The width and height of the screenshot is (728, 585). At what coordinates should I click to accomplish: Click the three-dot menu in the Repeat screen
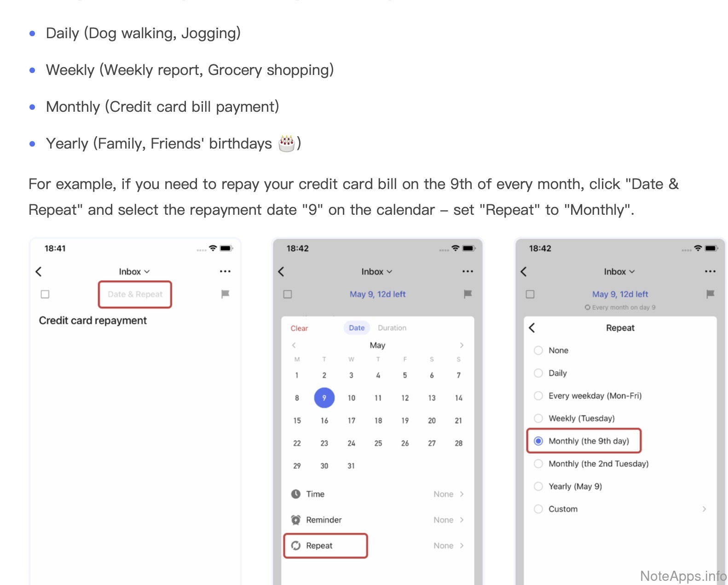click(x=710, y=272)
